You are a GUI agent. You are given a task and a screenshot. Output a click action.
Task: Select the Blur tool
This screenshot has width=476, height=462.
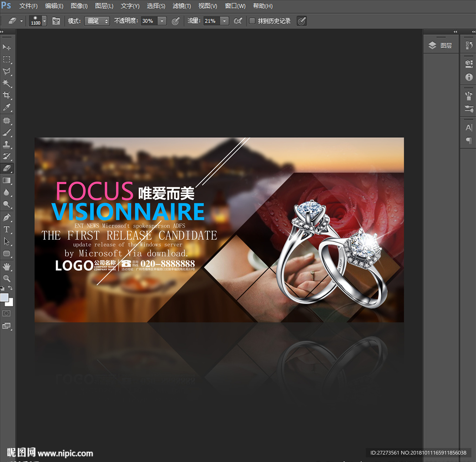pos(7,192)
